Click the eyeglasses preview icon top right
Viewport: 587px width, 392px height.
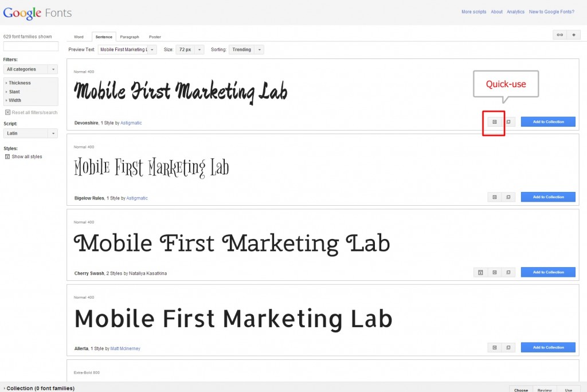pyautogui.click(x=559, y=35)
